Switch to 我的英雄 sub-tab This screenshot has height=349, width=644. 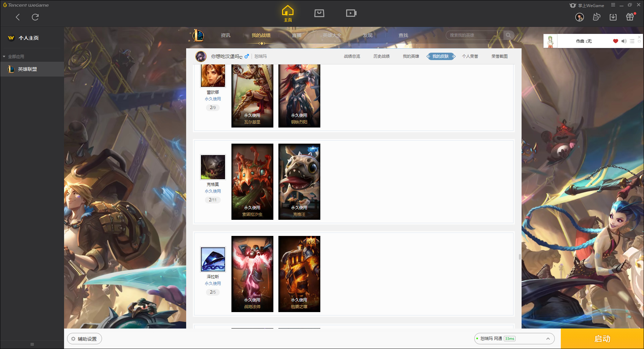point(411,56)
